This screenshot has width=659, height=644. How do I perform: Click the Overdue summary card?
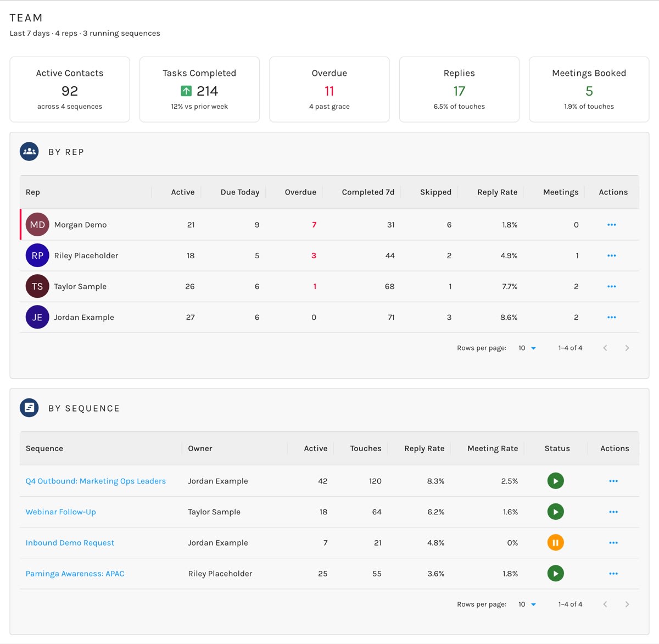tap(329, 89)
